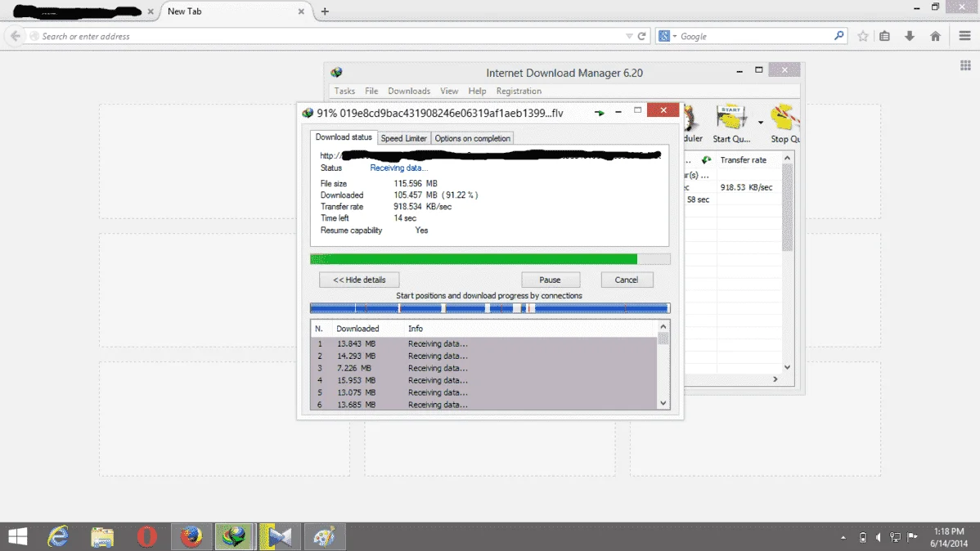Select connection row 6 with 13.685 MB
This screenshot has height=551, width=980.
[x=483, y=405]
